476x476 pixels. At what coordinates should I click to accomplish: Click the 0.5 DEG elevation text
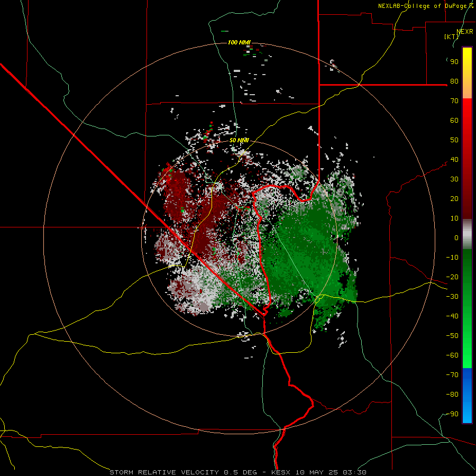[x=240, y=472]
